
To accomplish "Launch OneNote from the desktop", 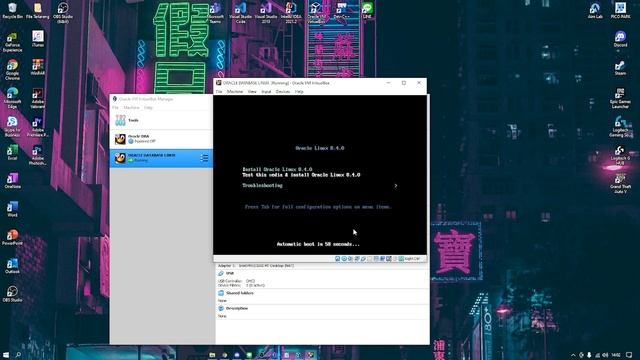I will tap(12, 180).
